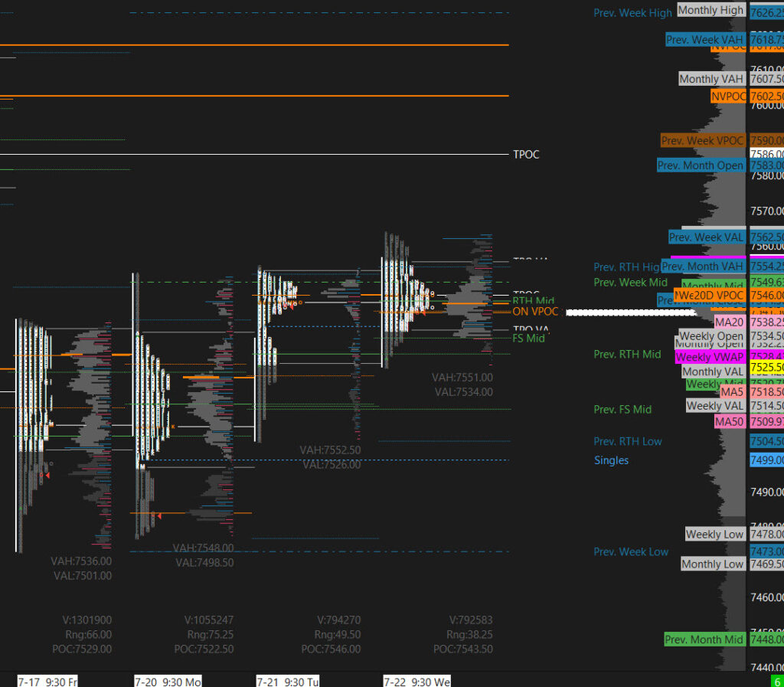Click the 'VAH:7552.50' value text
Viewport: 784px width, 687px height.
point(331,450)
